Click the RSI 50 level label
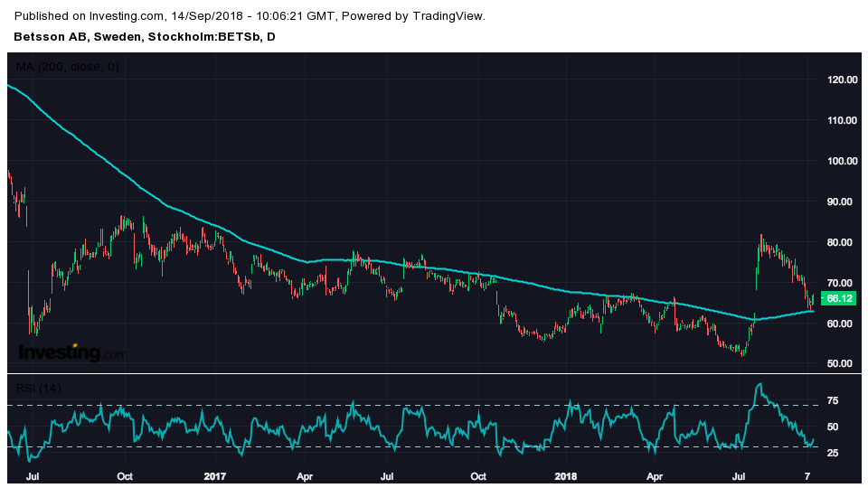This screenshot has height=488, width=868. (x=833, y=427)
